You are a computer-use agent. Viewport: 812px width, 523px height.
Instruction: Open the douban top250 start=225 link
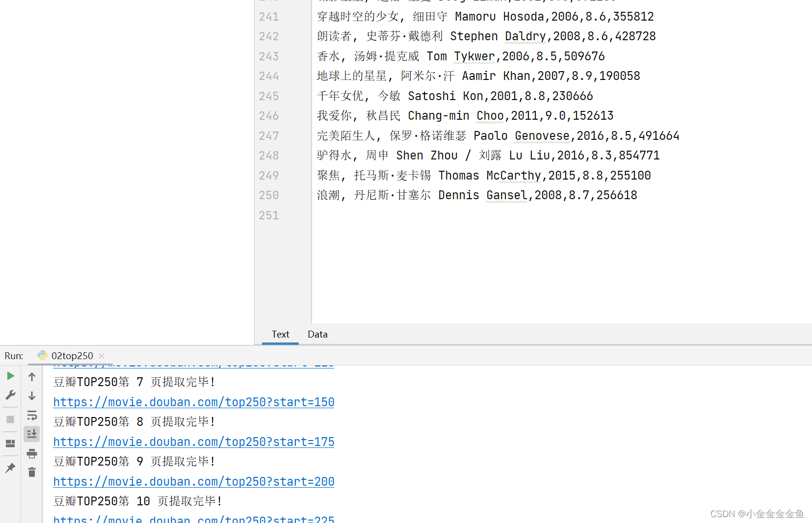pyautogui.click(x=194, y=519)
